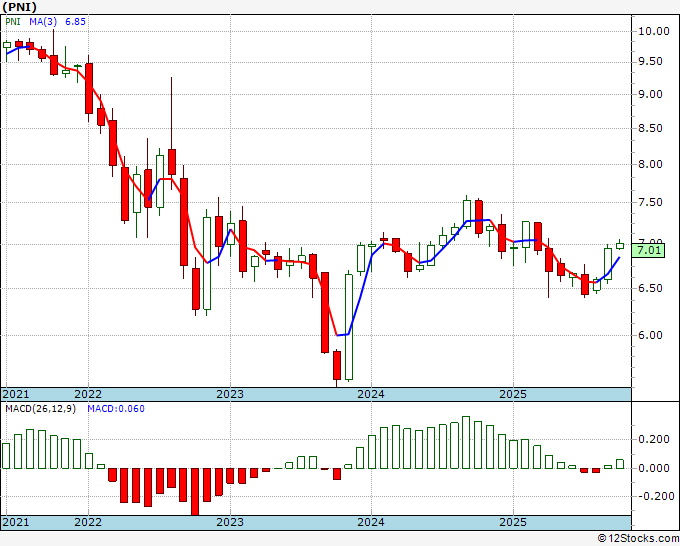
Task: Click the 8.50 price axis label
Action: pyautogui.click(x=650, y=128)
